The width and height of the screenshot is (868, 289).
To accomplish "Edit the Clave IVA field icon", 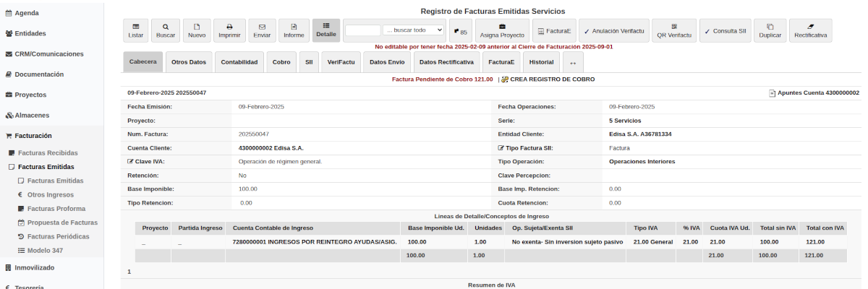I will coord(130,162).
